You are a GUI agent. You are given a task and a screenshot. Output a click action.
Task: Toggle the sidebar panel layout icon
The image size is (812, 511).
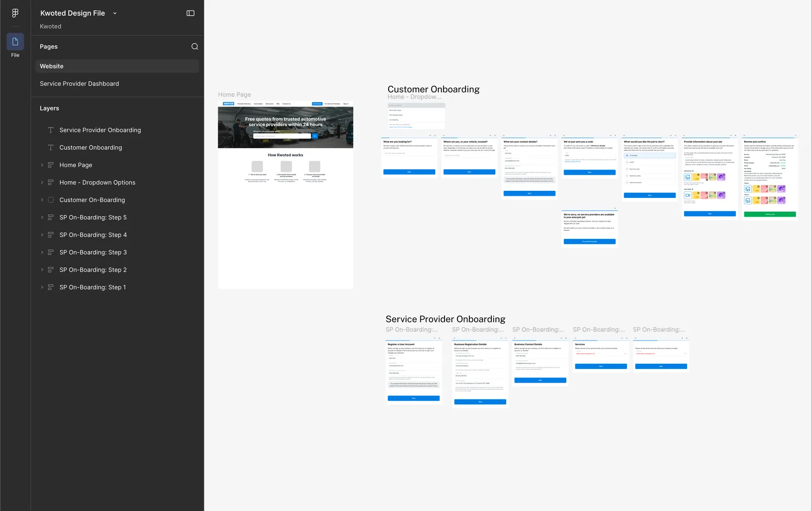pos(190,13)
